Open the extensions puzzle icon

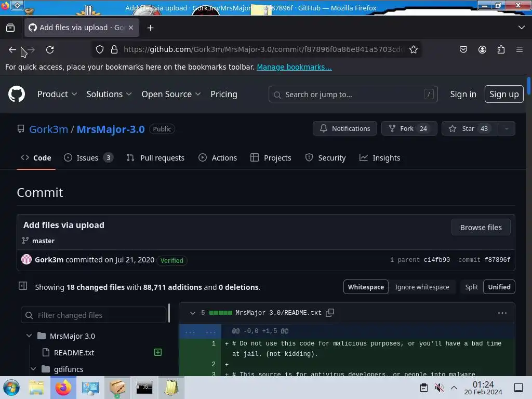point(501,49)
